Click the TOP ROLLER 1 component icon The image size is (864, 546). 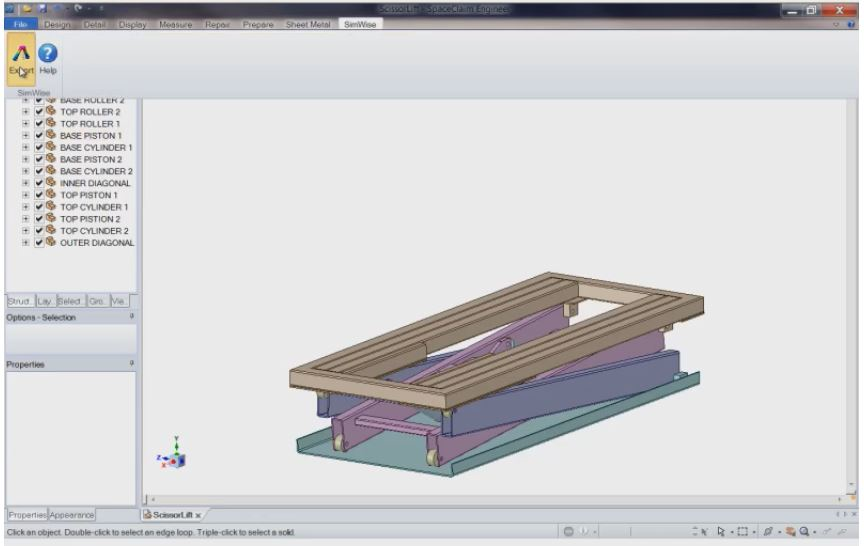pyautogui.click(x=50, y=124)
